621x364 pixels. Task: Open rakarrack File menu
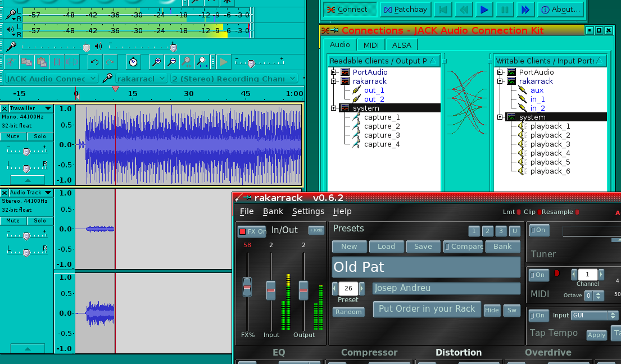point(247,211)
